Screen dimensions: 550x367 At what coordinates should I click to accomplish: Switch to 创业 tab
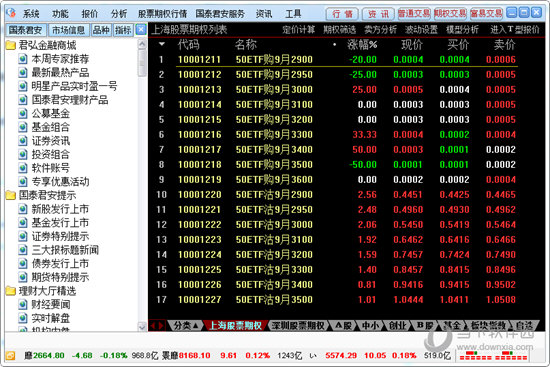tap(397, 326)
